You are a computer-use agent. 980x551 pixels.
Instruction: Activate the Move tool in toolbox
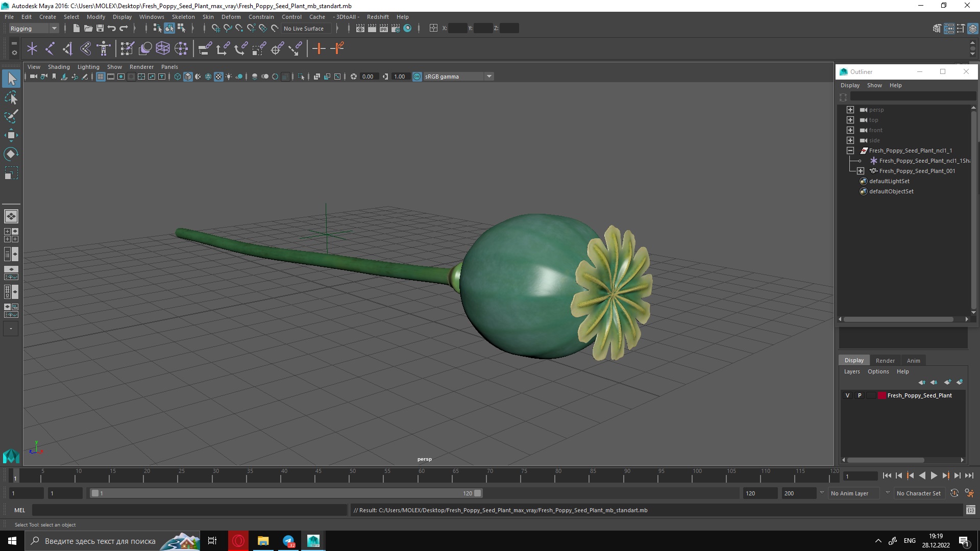pos(11,135)
